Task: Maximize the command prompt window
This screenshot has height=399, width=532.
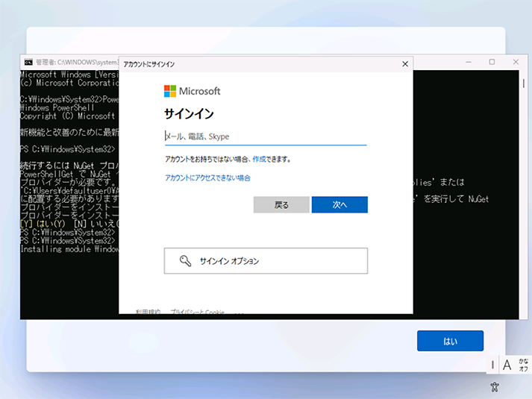Action: tap(492, 62)
